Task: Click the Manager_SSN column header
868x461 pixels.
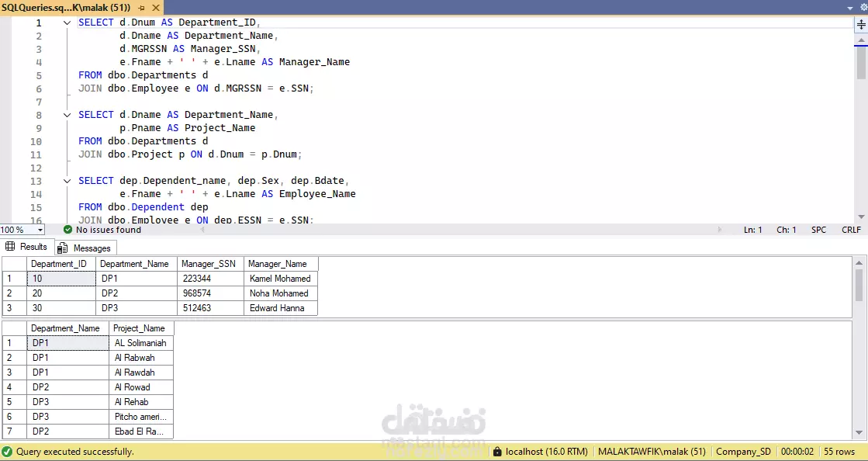Action: tap(209, 264)
